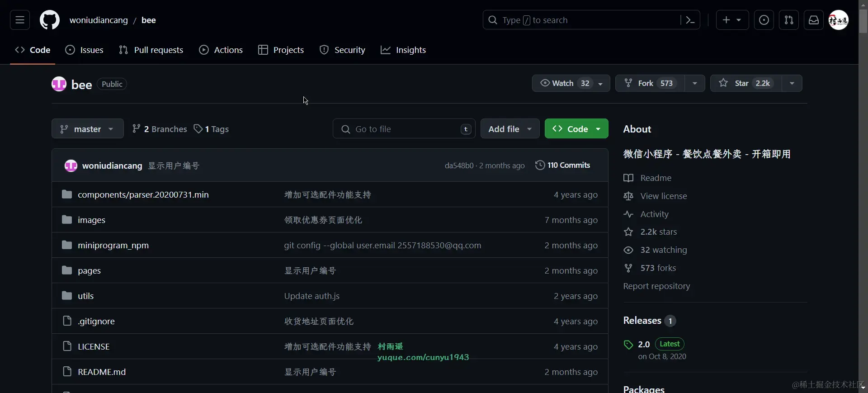Click the commit history clock icon
The image size is (868, 393).
540,165
